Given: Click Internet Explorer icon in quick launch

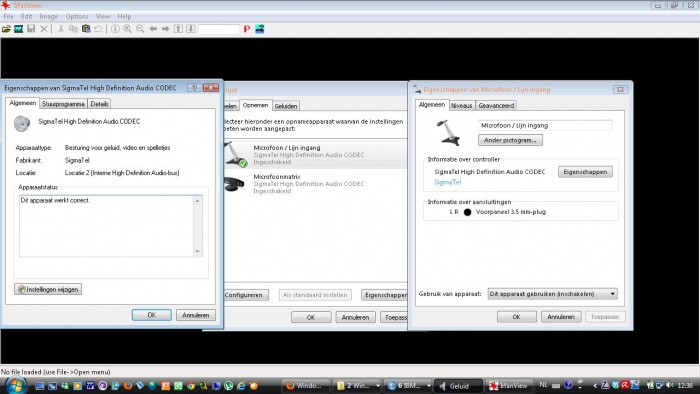Looking at the screenshot, I should click(x=242, y=386).
